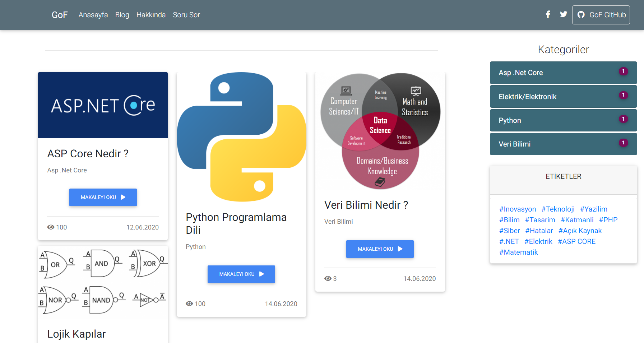The width and height of the screenshot is (644, 343).
Task: Open the #Yazilim tag
Action: coord(594,209)
